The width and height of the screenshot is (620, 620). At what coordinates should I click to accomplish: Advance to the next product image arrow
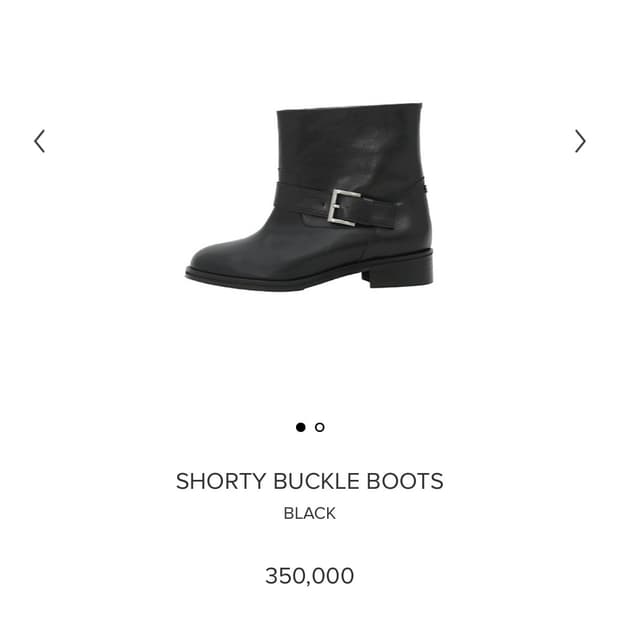pyautogui.click(x=580, y=141)
